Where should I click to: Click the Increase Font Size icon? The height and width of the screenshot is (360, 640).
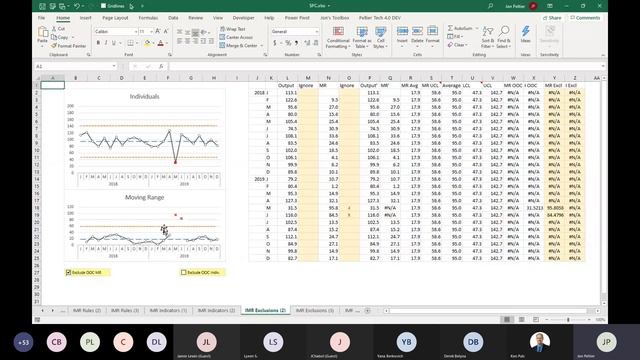158,31
